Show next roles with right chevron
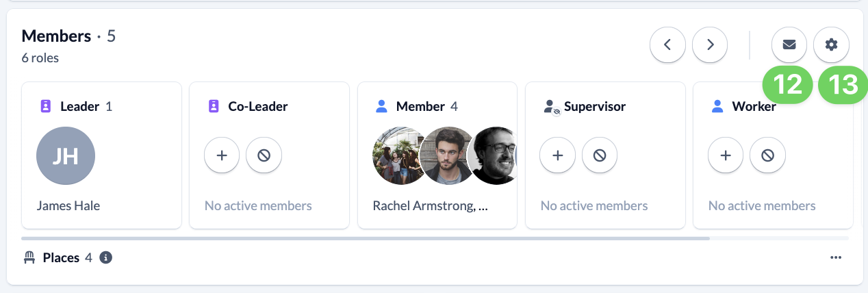 coord(710,45)
